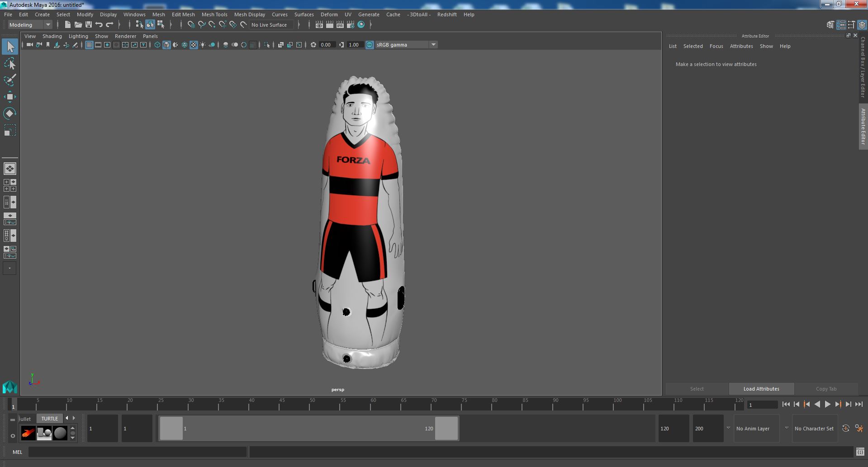This screenshot has width=868, height=467.
Task: Select by component type icon
Action: click(161, 25)
